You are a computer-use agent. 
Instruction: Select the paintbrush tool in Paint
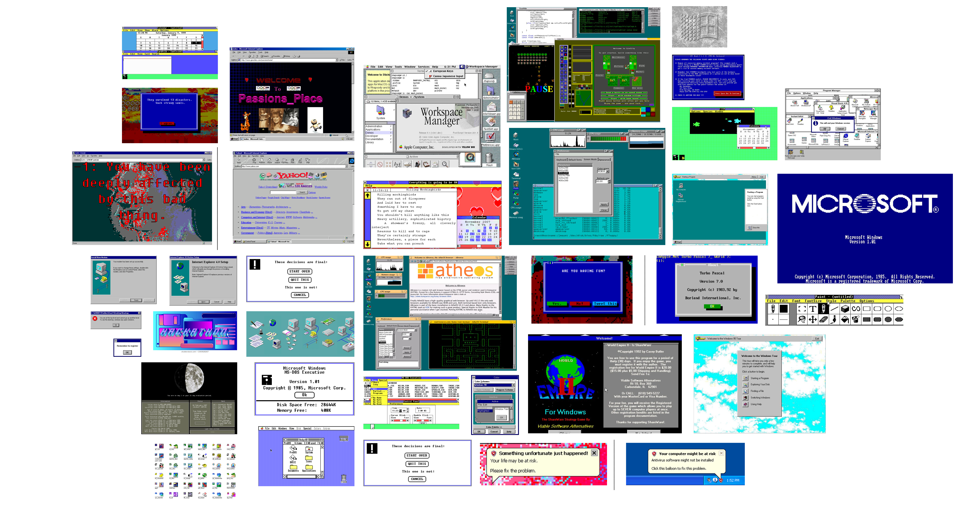tap(834, 319)
